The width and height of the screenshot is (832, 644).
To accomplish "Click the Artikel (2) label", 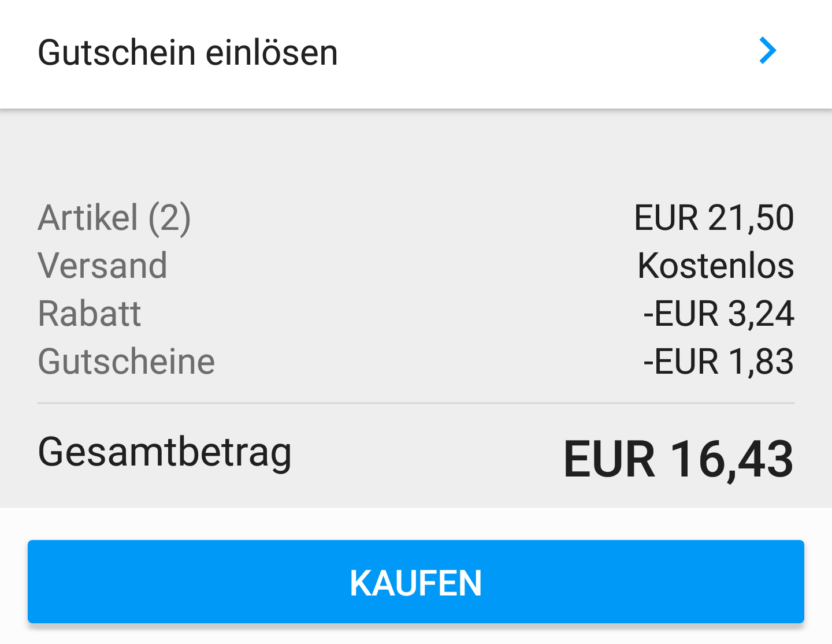I will 114,218.
